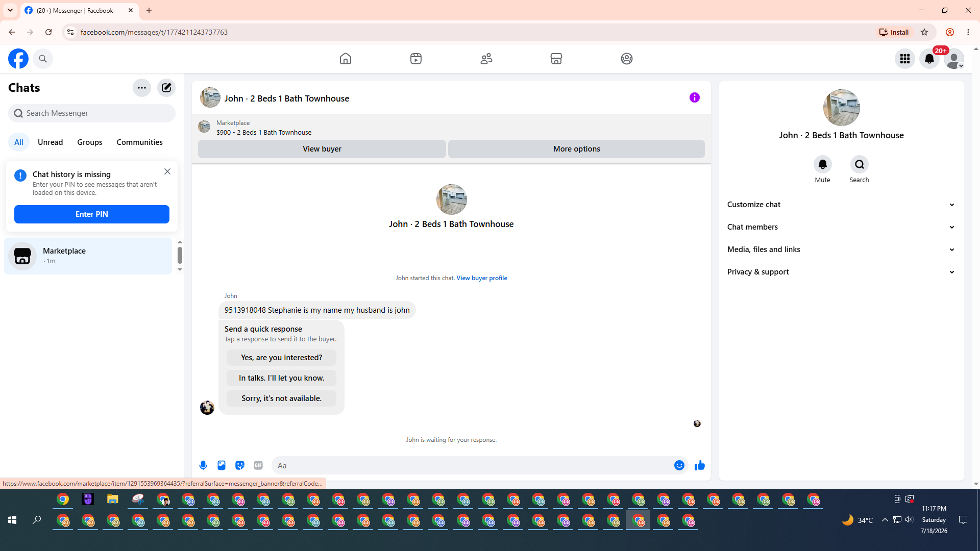Click the townhouse avatar in chat header
This screenshot has height=551, width=980.
pos(210,97)
